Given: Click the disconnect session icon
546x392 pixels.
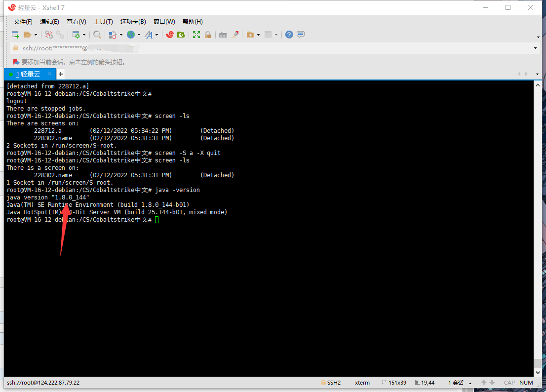Looking at the screenshot, I should coord(49,35).
